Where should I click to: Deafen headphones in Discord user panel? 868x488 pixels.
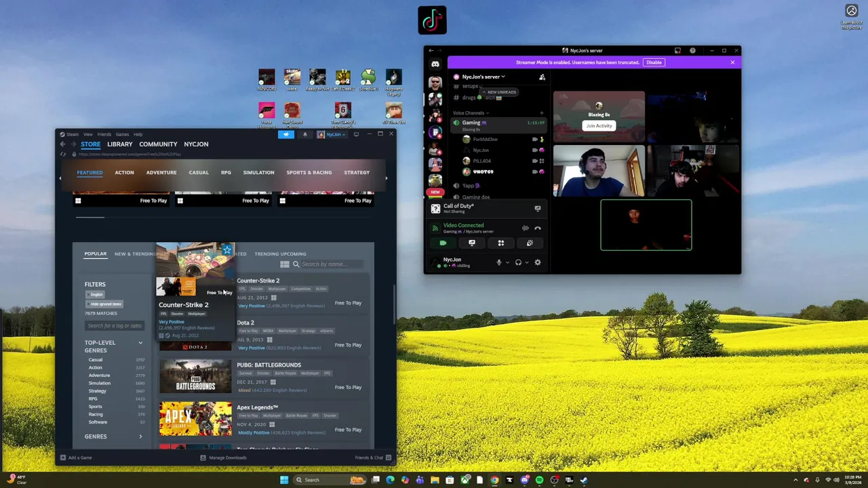[x=518, y=262]
